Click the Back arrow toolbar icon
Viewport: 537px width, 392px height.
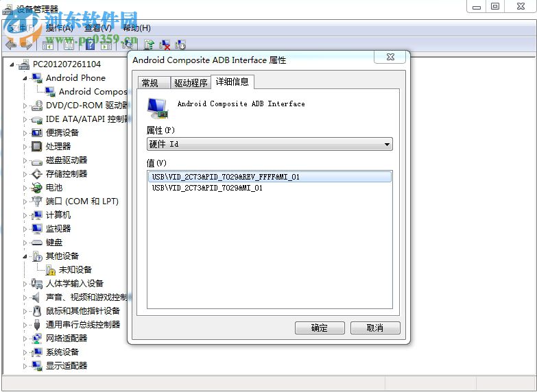pyautogui.click(x=10, y=45)
